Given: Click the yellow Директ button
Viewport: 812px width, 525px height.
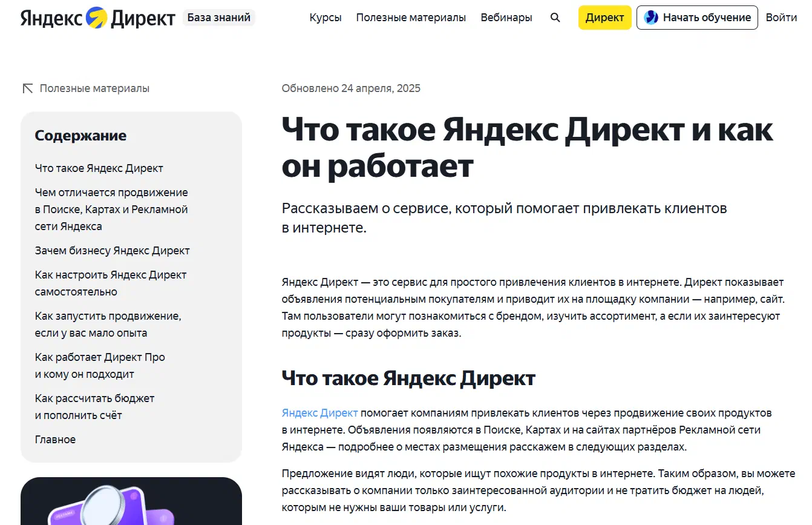Looking at the screenshot, I should tap(605, 18).
